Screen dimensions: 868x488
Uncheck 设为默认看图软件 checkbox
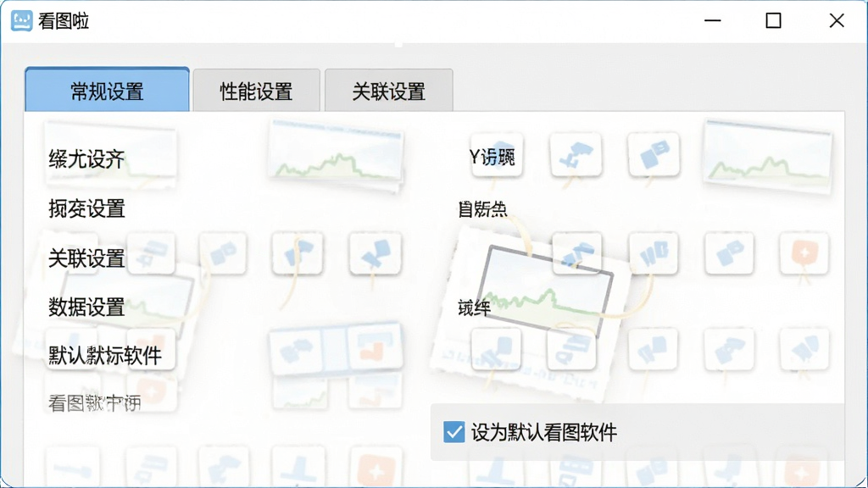[454, 432]
